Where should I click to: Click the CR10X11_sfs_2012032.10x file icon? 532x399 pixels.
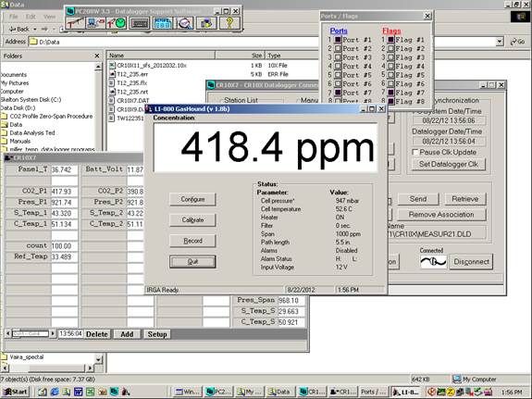[112, 65]
